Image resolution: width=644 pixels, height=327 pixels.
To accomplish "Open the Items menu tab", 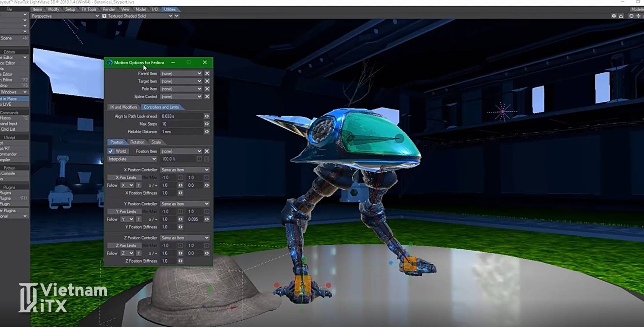I will pos(37,9).
